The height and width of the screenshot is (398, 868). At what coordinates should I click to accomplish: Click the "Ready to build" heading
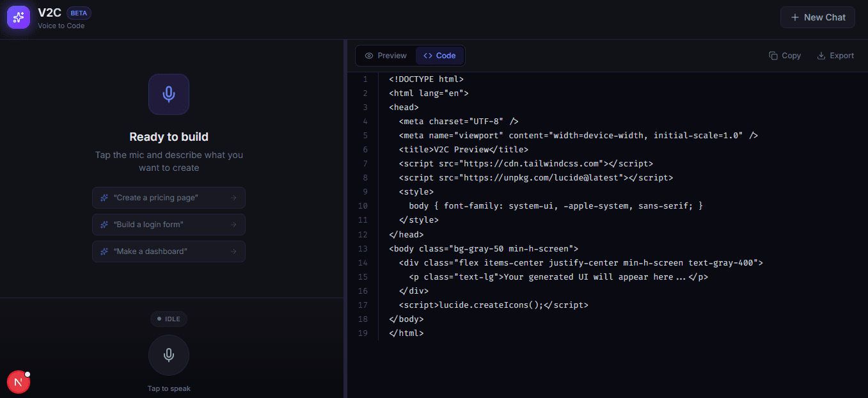pyautogui.click(x=169, y=137)
